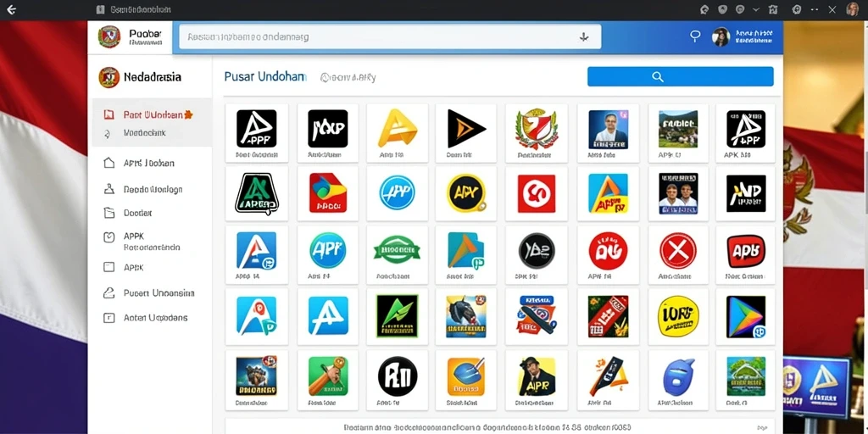Viewport: 868px width, 434px height.
Task: Open the yellow folded A app icon
Action: 397,129
